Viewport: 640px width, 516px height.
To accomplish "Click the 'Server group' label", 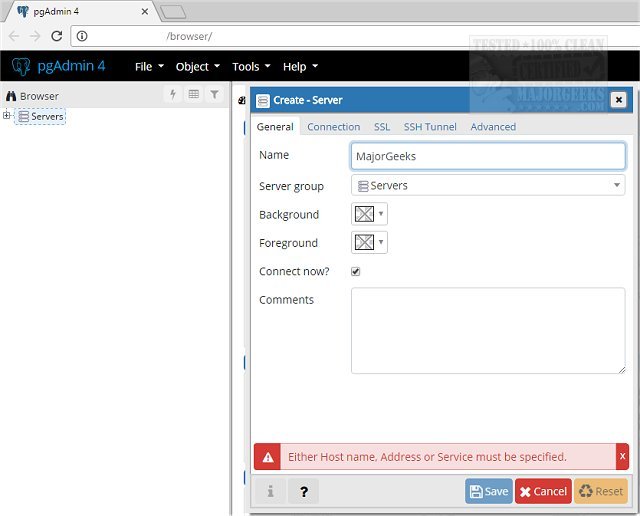I will coord(291,187).
